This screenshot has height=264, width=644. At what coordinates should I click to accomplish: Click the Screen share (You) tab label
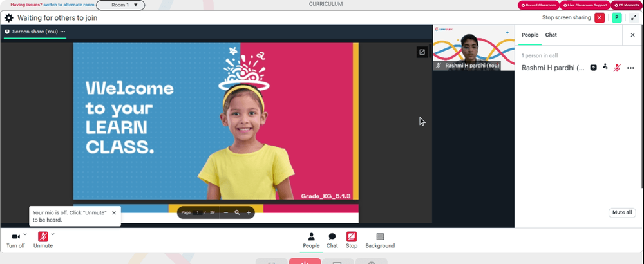click(35, 32)
